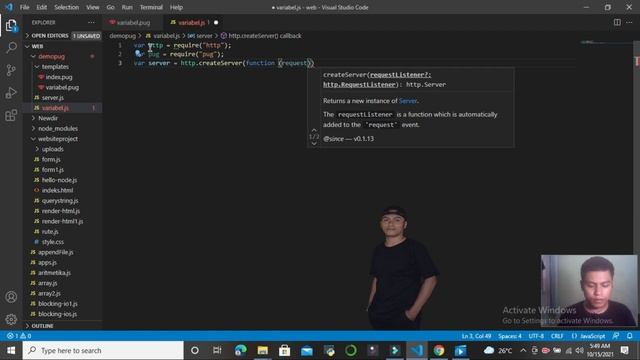Open the File menu
Viewport: 640px width, 360px height.
(24, 7)
